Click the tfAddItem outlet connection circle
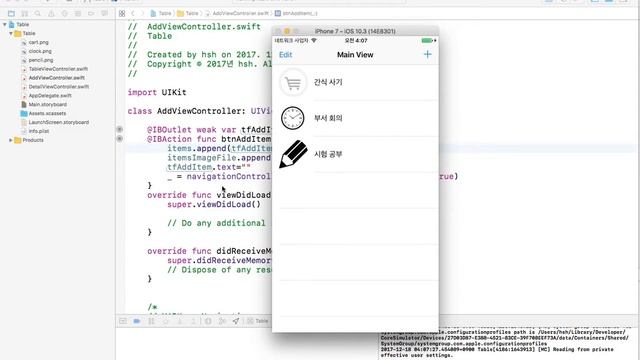Image resolution: width=640 pixels, height=360 pixels. [x=120, y=129]
